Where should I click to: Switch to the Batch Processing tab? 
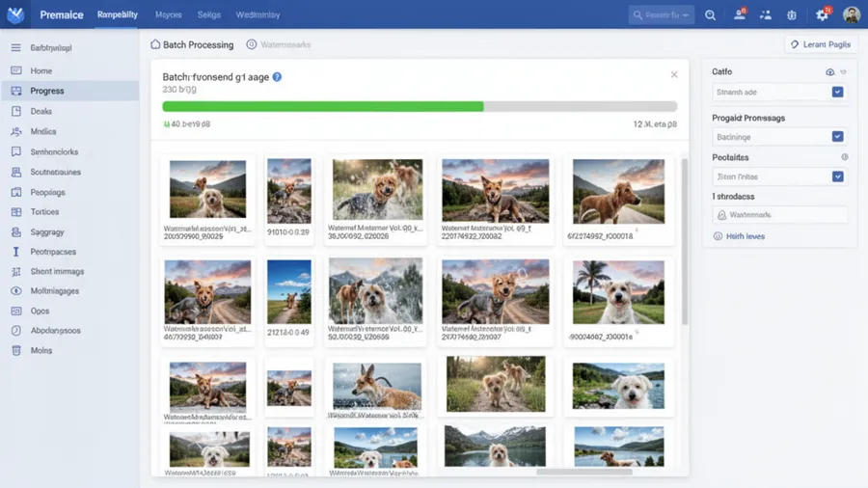pyautogui.click(x=192, y=44)
